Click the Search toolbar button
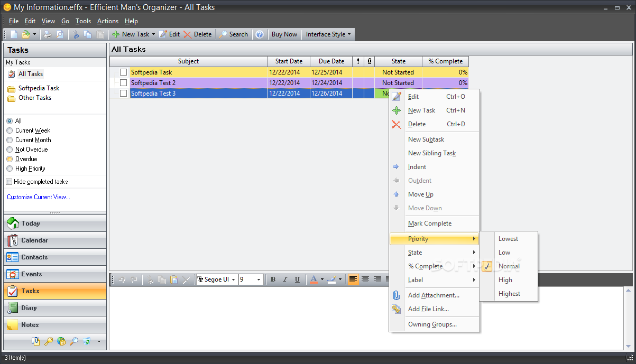636x364 pixels. pos(233,34)
